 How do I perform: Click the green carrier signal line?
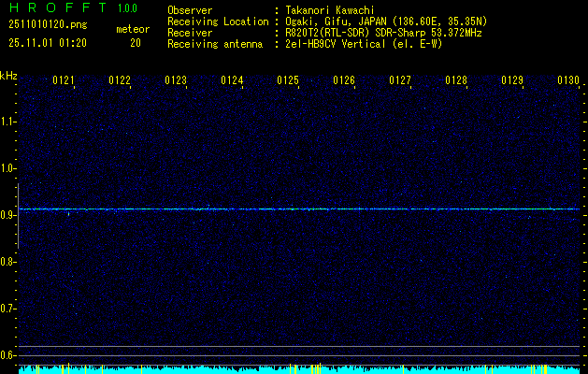299,209
